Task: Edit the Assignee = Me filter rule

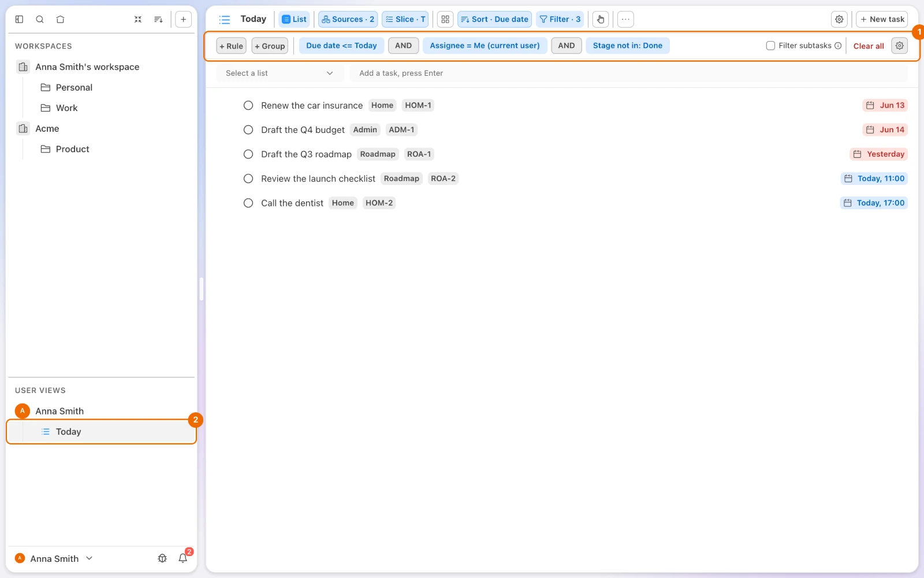Action: point(485,46)
